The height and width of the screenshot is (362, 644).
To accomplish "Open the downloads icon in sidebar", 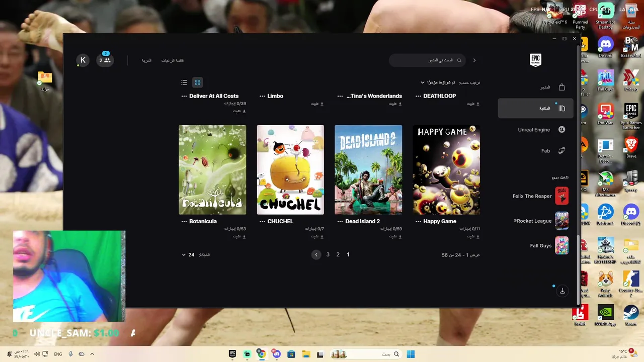I will point(562,291).
